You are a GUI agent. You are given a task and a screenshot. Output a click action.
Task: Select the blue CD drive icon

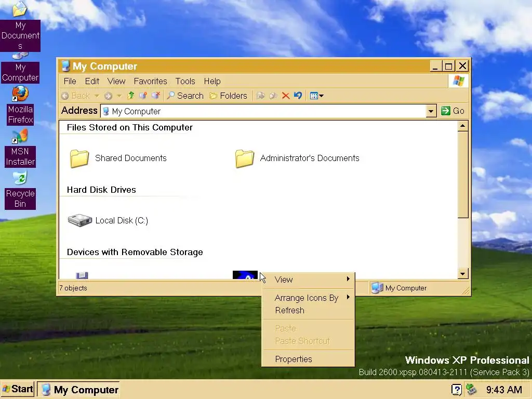[x=245, y=275]
